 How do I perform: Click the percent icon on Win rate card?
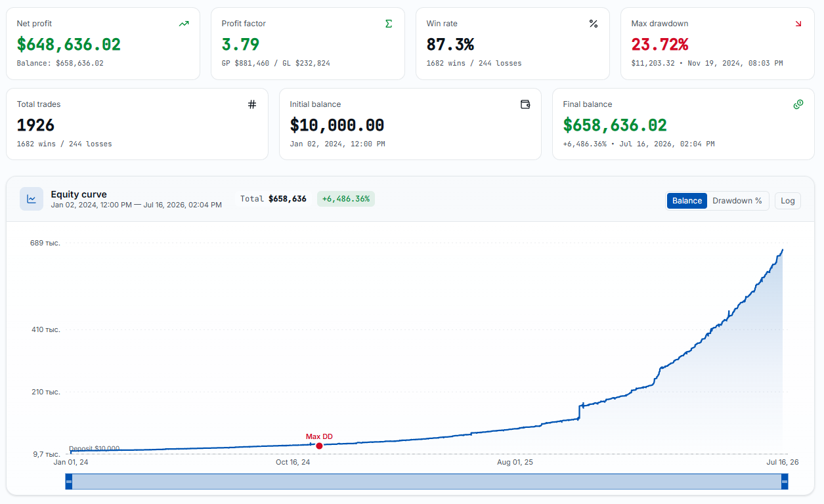(594, 24)
